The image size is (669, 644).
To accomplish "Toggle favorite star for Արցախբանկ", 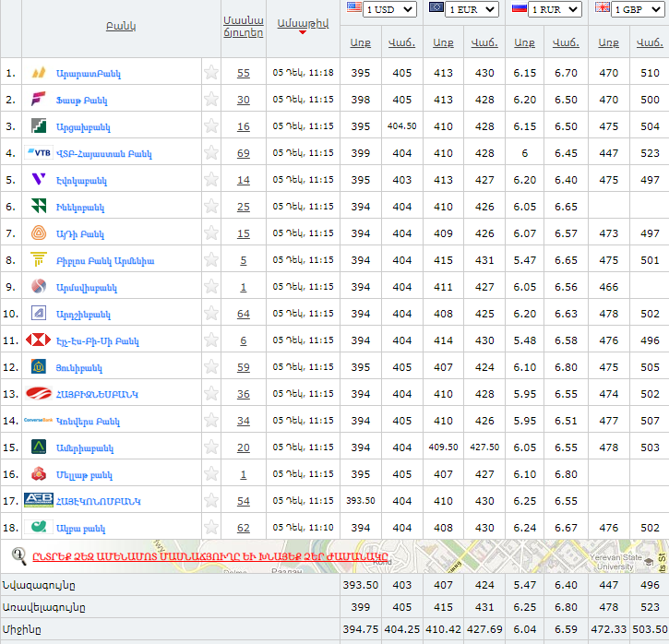I will 211,125.
